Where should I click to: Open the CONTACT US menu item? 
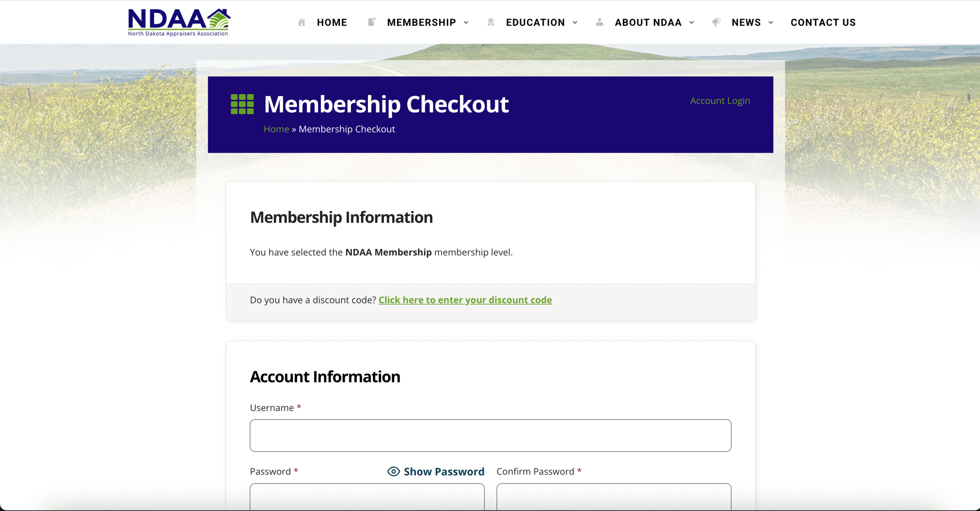(x=823, y=23)
